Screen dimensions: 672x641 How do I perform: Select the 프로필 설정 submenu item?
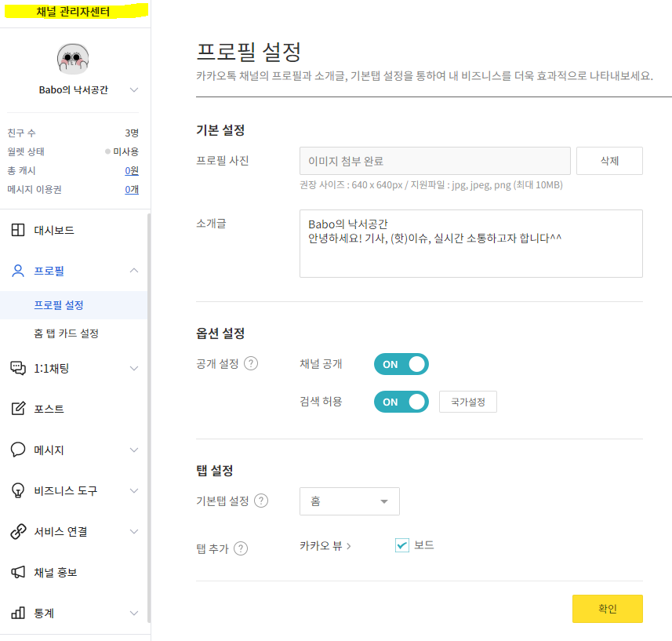tap(59, 305)
